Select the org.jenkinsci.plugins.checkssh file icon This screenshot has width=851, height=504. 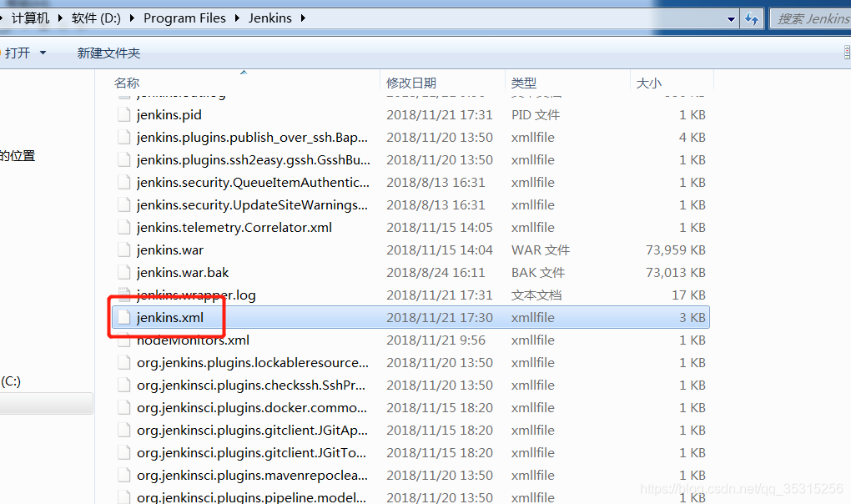point(124,386)
